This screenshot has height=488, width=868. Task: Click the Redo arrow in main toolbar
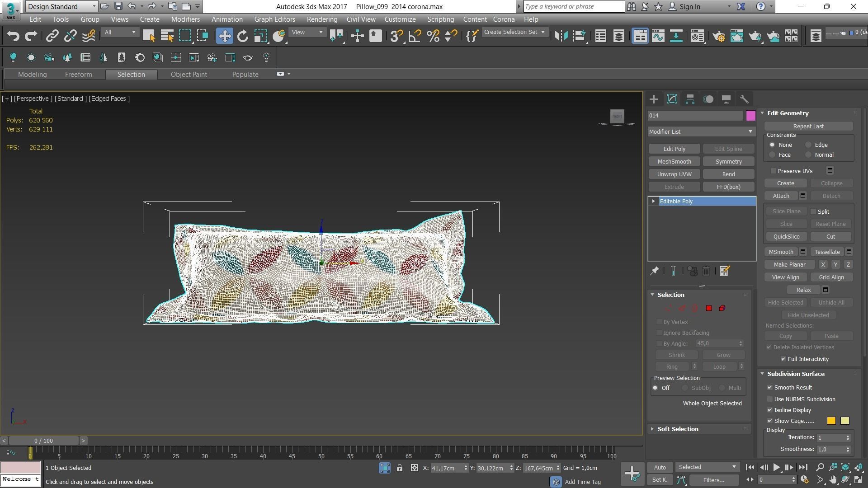(31, 36)
